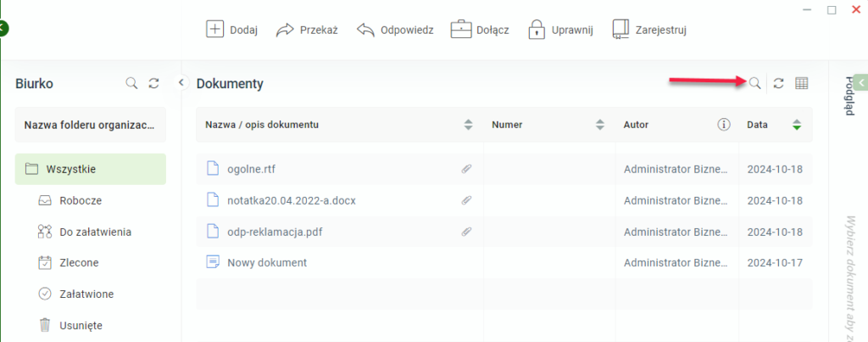This screenshot has height=342, width=868.
Task: Select document ogolne.rtf
Action: (251, 169)
